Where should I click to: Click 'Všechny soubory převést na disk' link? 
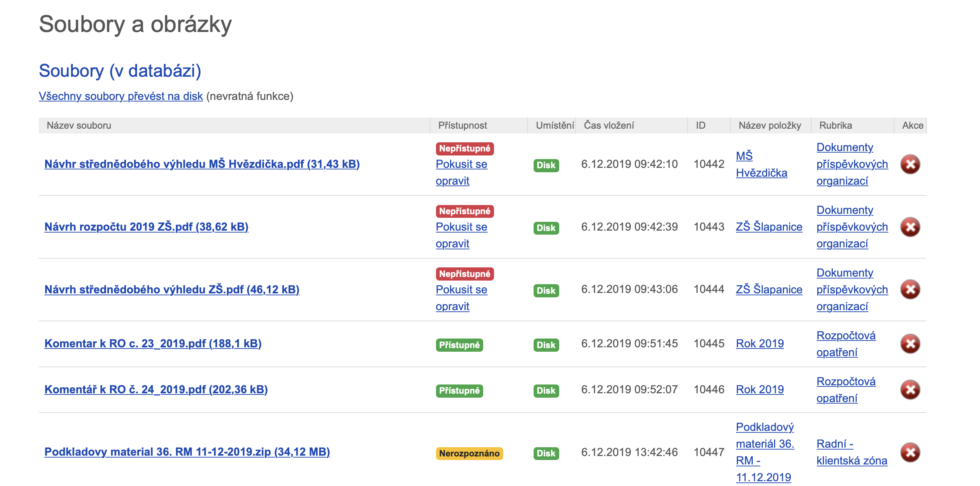pyautogui.click(x=121, y=96)
